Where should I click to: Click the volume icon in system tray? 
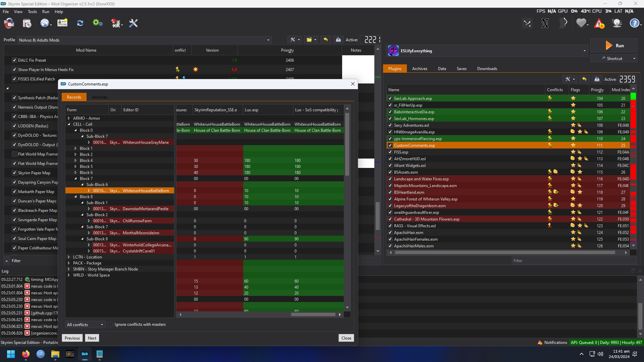point(600,354)
